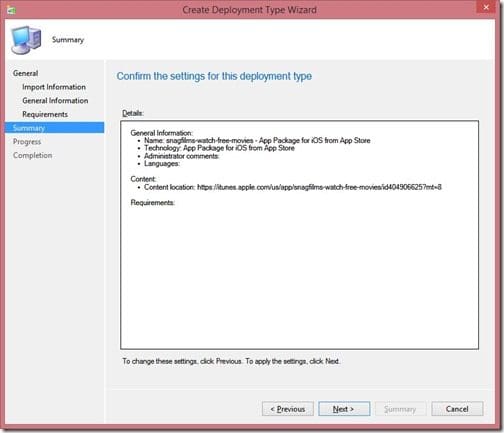504x433 pixels.
Task: Click the computer icon in the Summary header
Action: tap(26, 40)
